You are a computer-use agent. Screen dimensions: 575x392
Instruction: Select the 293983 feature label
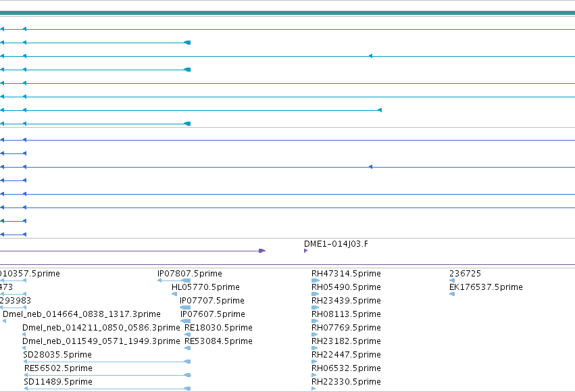pos(16,301)
